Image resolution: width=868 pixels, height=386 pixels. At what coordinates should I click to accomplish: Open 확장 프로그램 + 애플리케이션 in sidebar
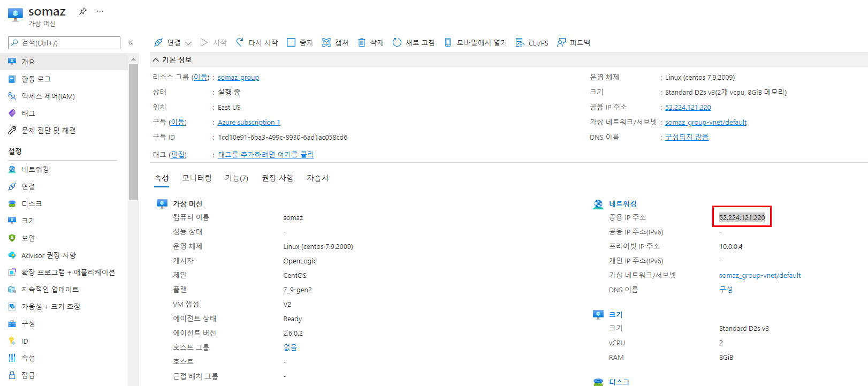64,272
